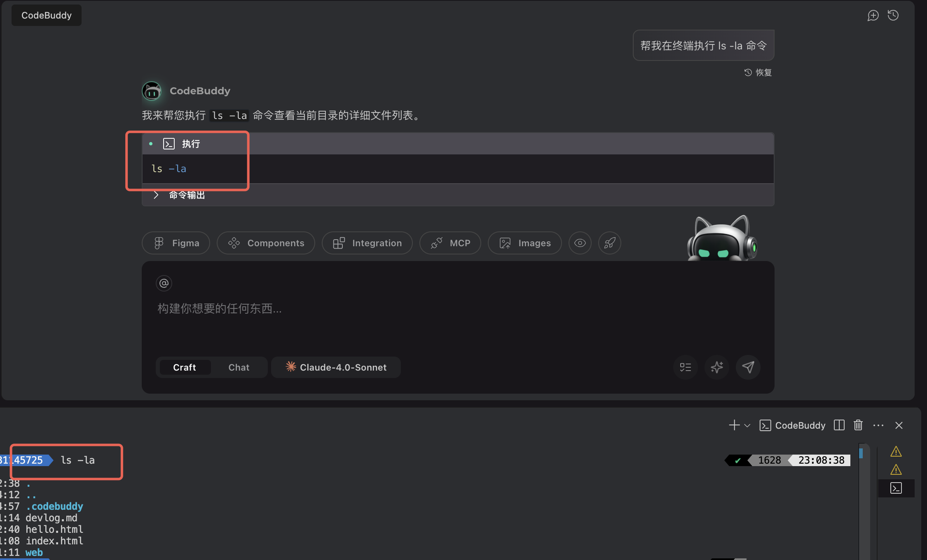Click the send message arrow
Viewport: 927px width, 560px height.
click(x=748, y=367)
